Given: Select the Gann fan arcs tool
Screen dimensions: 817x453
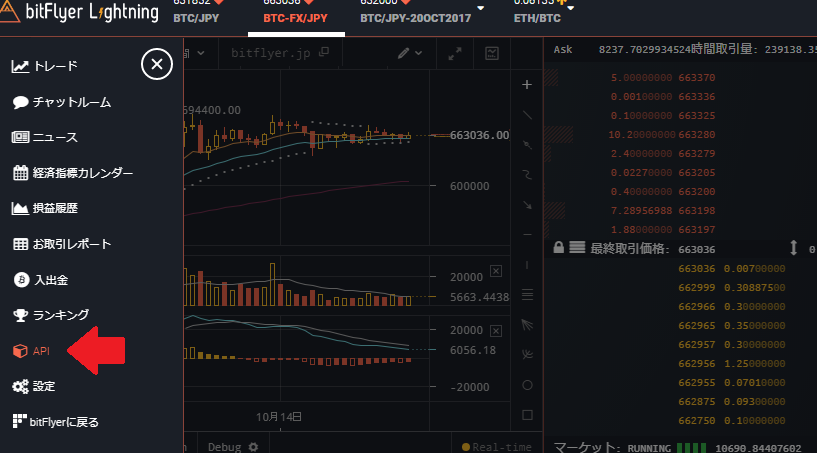Looking at the screenshot, I should tap(527, 355).
